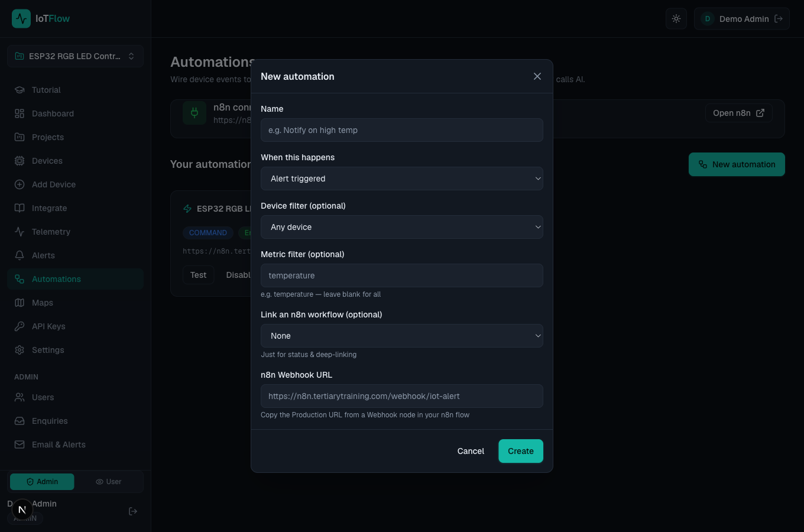Open Integrate in the sidebar
The width and height of the screenshot is (804, 532).
point(76,208)
